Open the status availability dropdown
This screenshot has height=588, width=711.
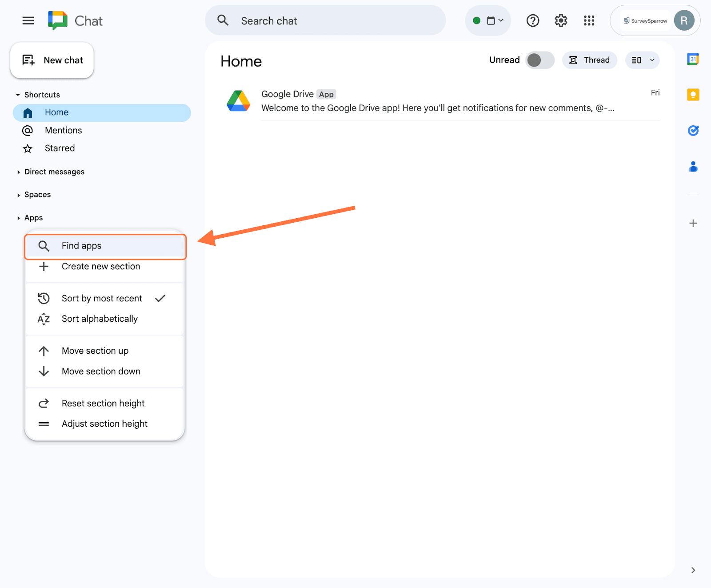coord(488,20)
